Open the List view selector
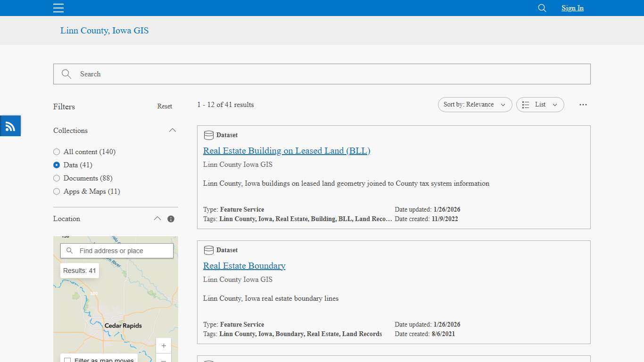Screen dimensions: 644x362 [540, 105]
